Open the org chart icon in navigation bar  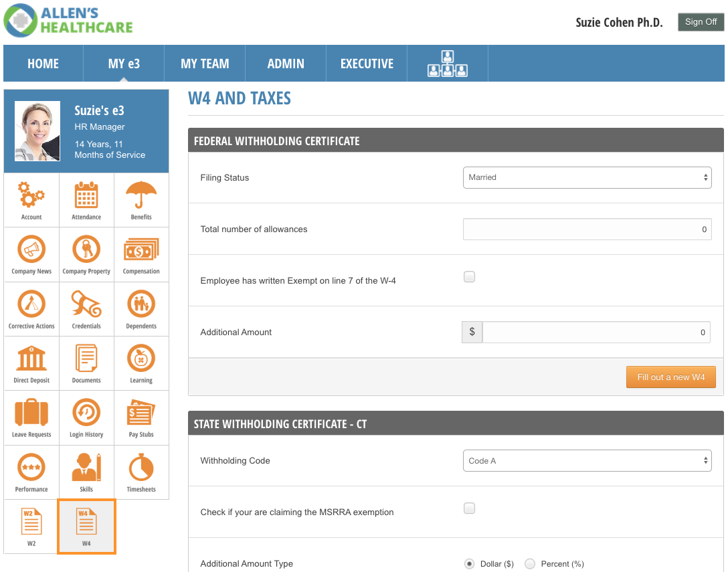[x=447, y=64]
